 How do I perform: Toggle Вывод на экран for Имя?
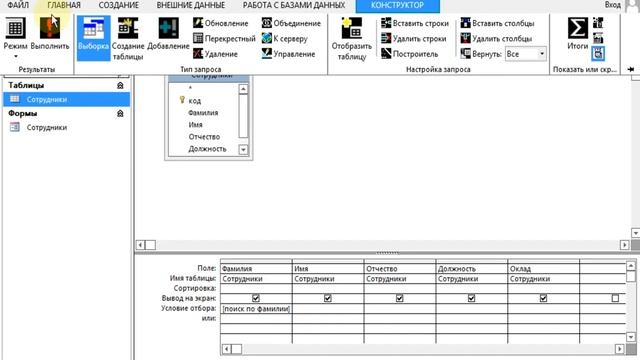click(x=328, y=298)
